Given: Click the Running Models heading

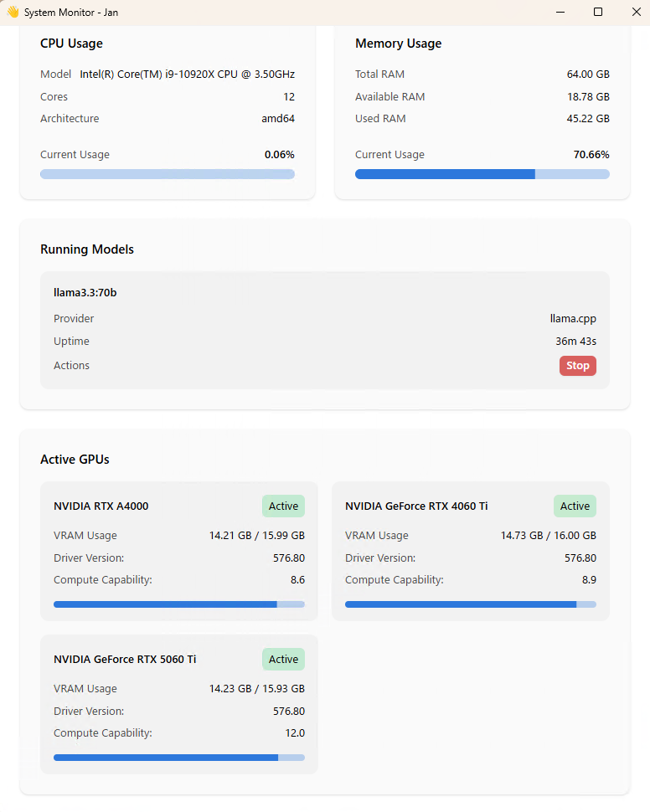Looking at the screenshot, I should point(87,249).
